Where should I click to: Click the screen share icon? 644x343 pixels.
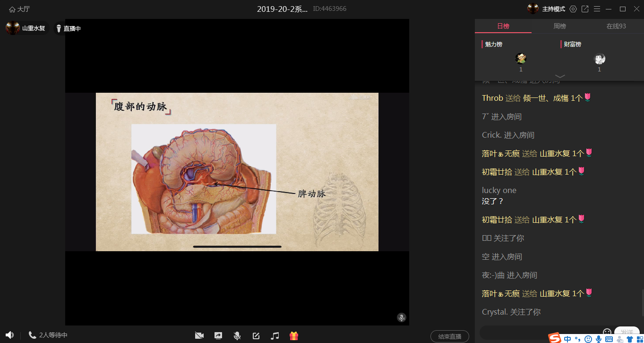point(218,335)
